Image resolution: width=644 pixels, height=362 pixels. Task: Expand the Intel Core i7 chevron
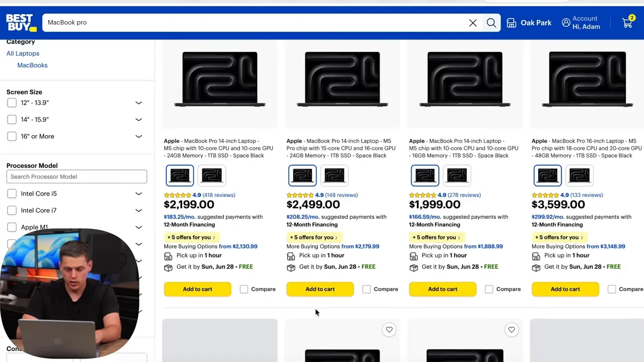point(139,210)
